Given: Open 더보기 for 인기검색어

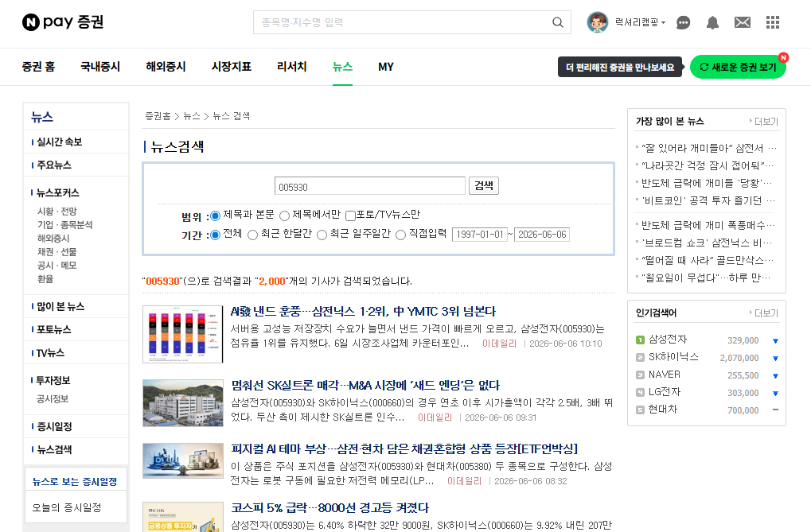Looking at the screenshot, I should (x=763, y=313).
